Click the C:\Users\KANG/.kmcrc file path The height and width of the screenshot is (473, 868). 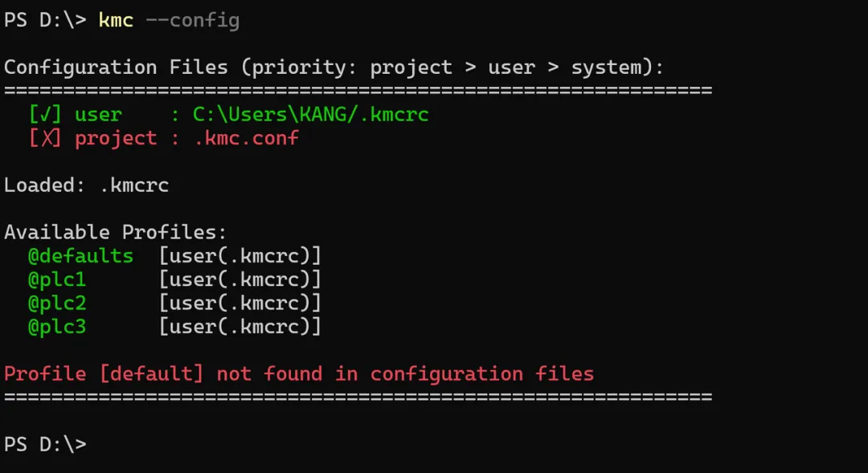coord(310,115)
